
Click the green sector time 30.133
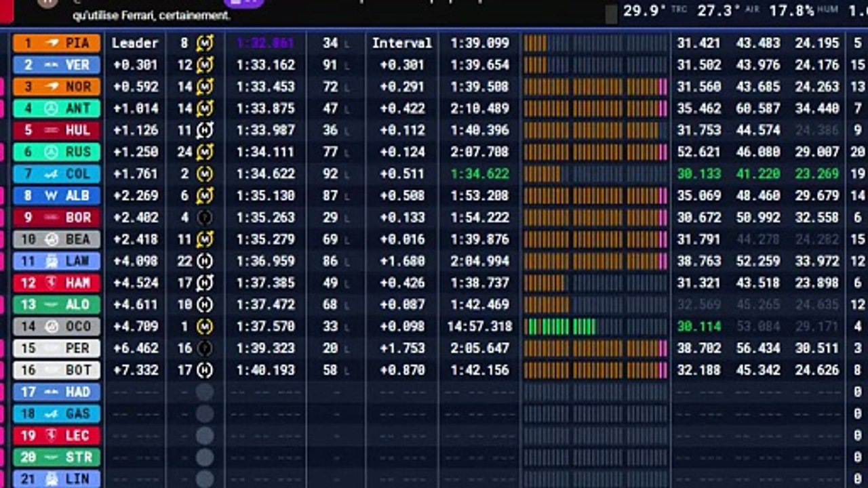click(x=699, y=174)
